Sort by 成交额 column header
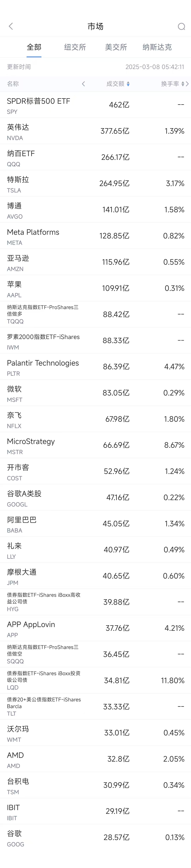 pyautogui.click(x=115, y=84)
